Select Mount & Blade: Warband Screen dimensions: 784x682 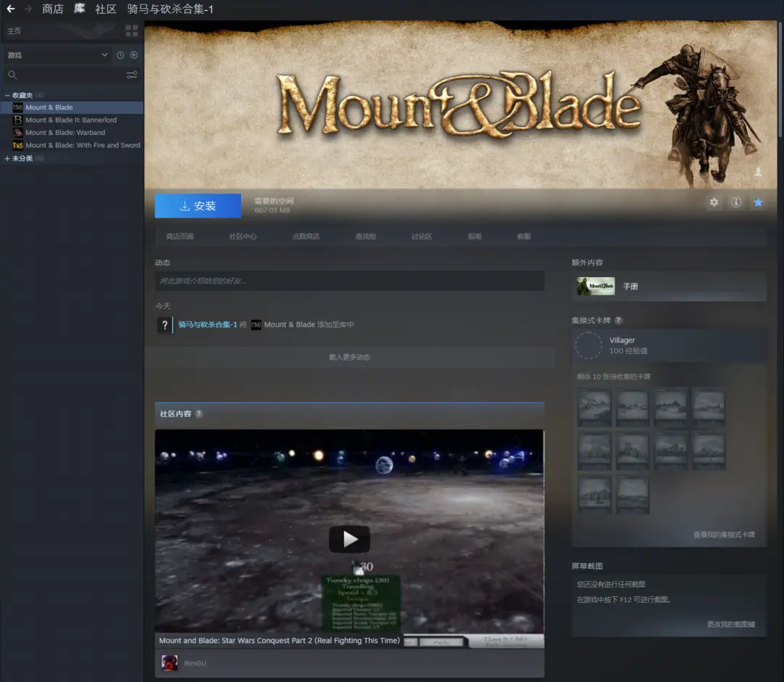(72, 132)
